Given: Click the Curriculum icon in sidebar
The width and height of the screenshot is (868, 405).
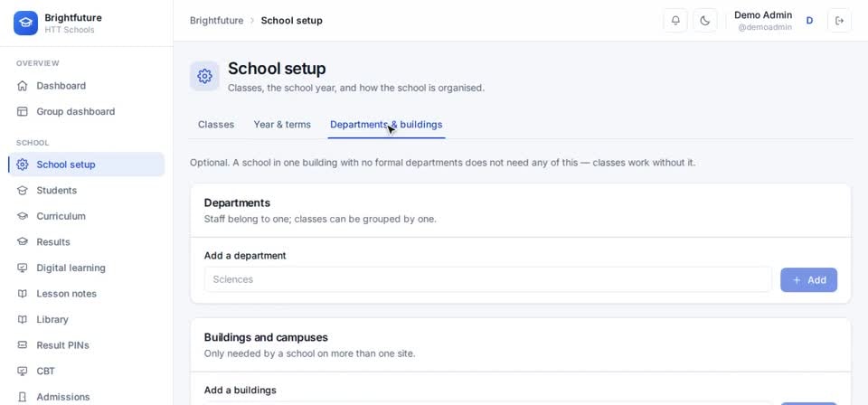Looking at the screenshot, I should click(x=22, y=216).
